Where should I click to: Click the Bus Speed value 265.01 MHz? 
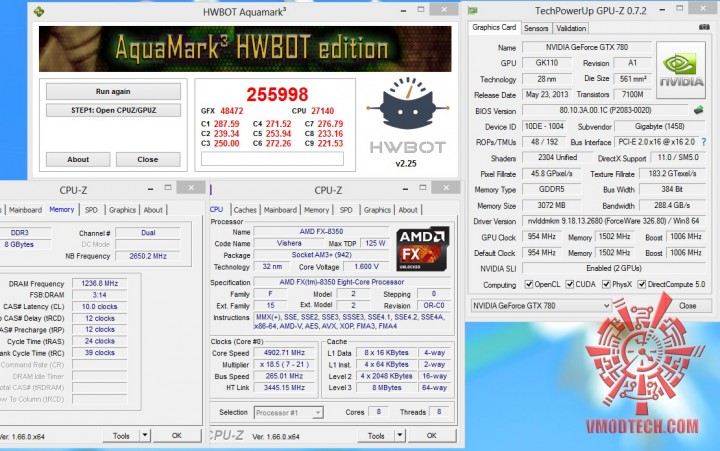284,376
